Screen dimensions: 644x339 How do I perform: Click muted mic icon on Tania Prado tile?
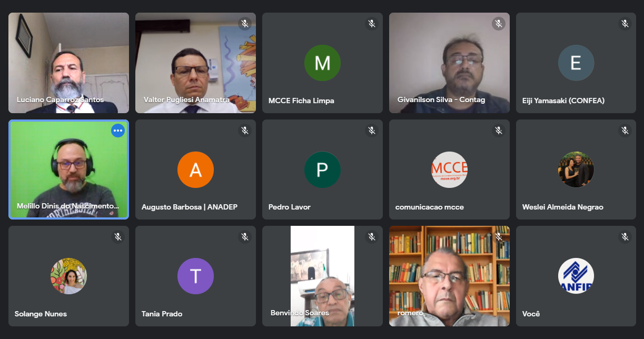[244, 237]
